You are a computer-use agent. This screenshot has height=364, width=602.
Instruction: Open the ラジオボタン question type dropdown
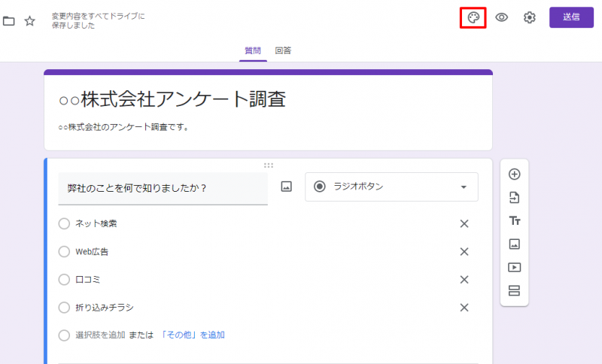391,187
